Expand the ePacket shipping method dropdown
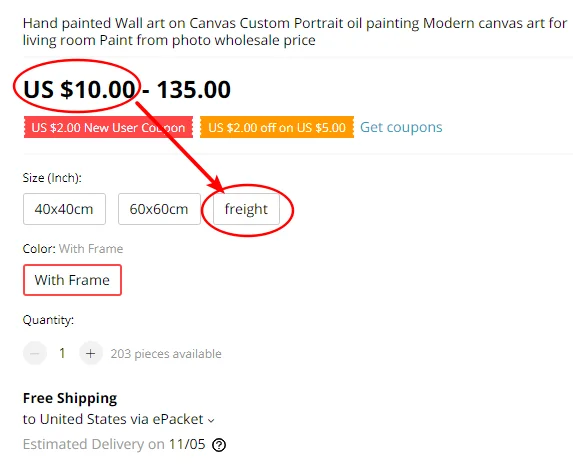 [x=211, y=421]
